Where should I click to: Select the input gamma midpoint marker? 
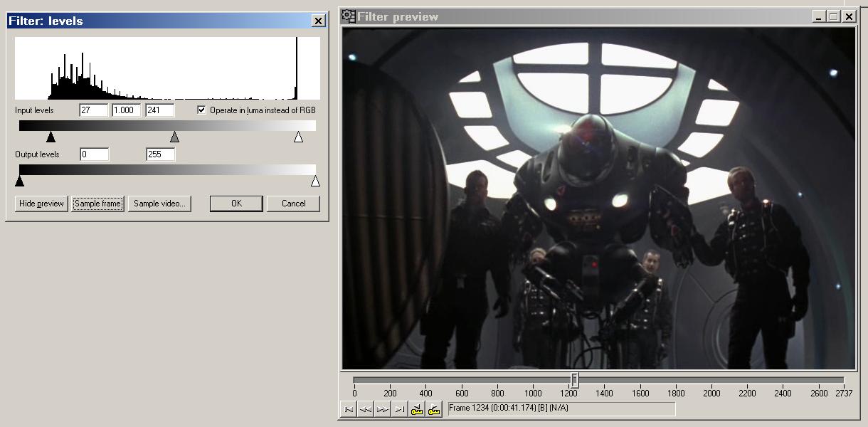click(174, 137)
